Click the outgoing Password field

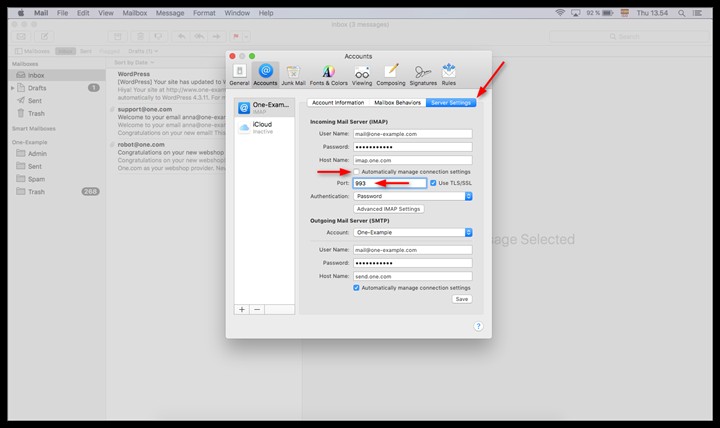[x=412, y=263]
